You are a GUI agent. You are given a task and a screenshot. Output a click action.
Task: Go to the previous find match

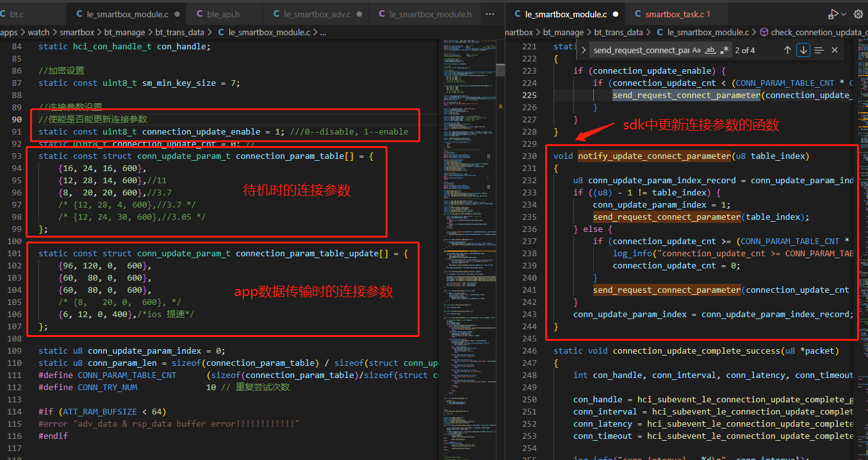787,50
